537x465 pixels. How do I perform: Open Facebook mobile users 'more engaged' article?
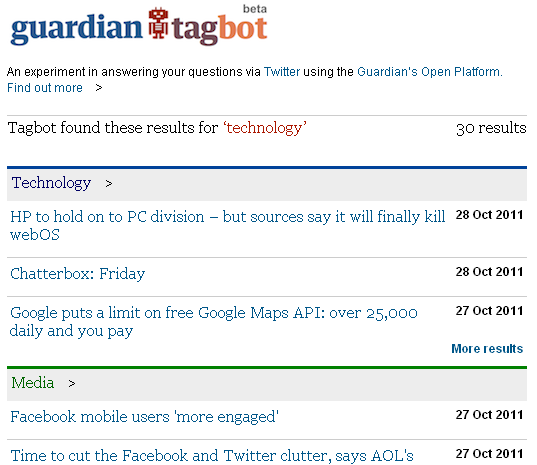click(x=144, y=417)
